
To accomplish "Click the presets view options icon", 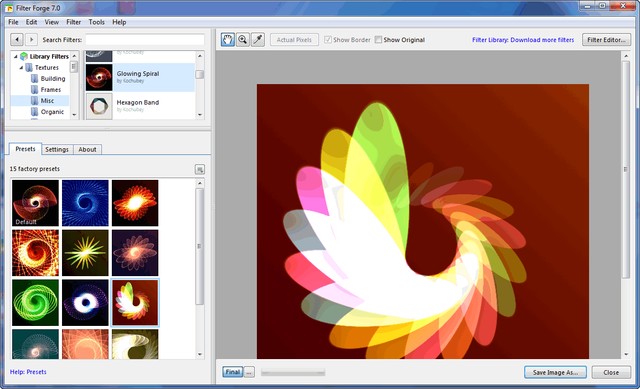I will tap(200, 169).
